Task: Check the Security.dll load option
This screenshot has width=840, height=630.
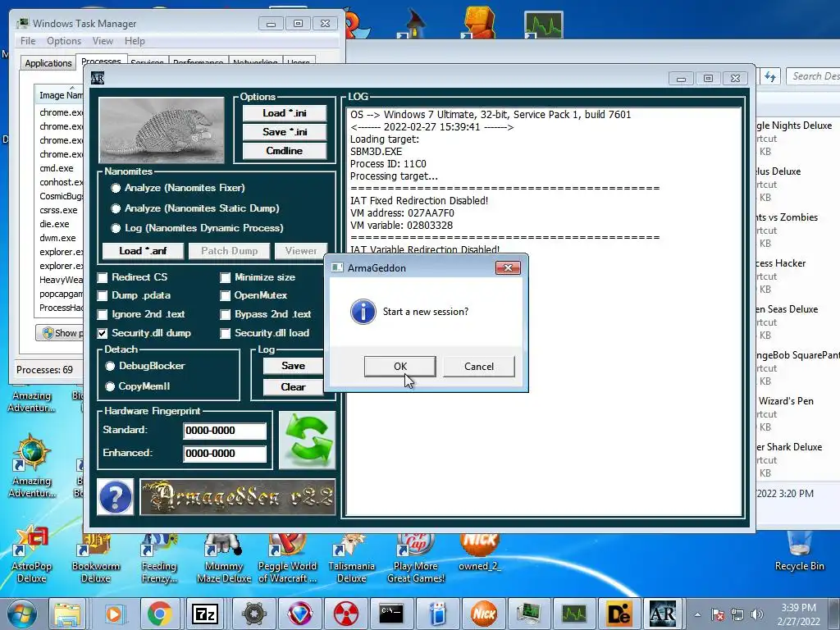Action: point(225,333)
